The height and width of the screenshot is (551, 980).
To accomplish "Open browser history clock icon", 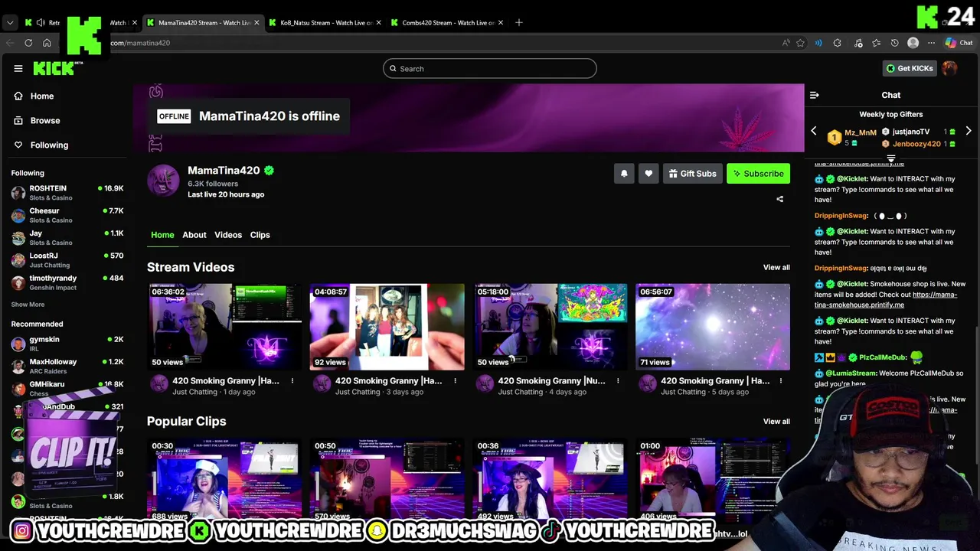I will (x=894, y=43).
